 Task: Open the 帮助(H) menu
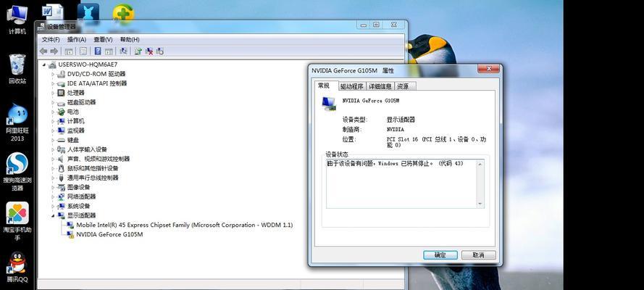130,40
